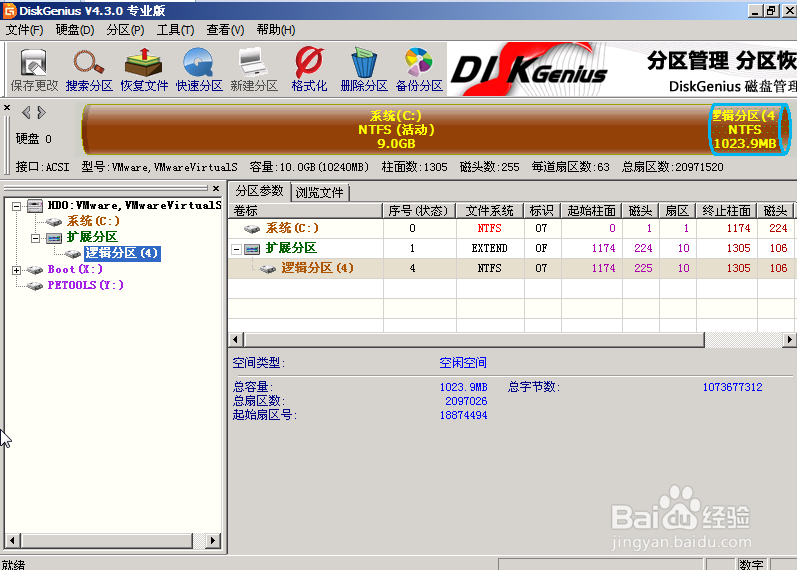Collapse 扩展分区 row in partition table
The width and height of the screenshot is (797, 570).
coord(236,249)
